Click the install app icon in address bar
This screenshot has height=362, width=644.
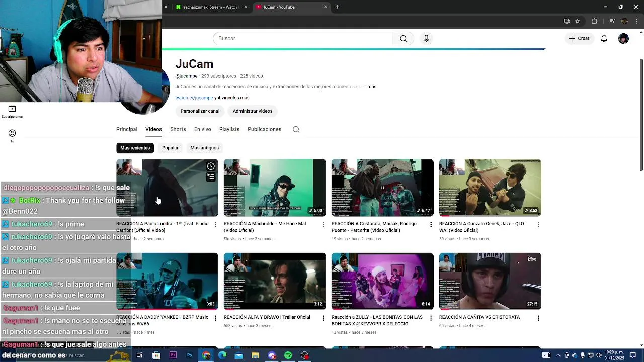pos(567,21)
